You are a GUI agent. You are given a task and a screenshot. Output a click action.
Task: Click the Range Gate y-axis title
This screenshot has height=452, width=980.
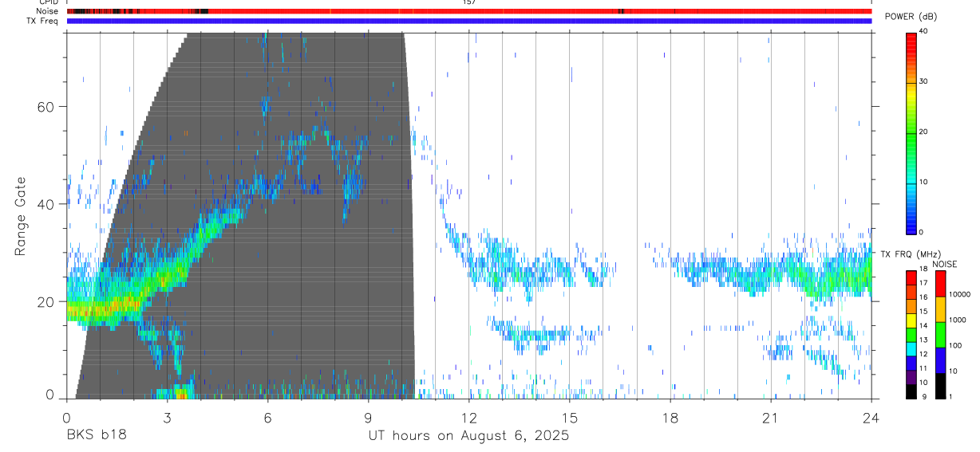(x=20, y=216)
